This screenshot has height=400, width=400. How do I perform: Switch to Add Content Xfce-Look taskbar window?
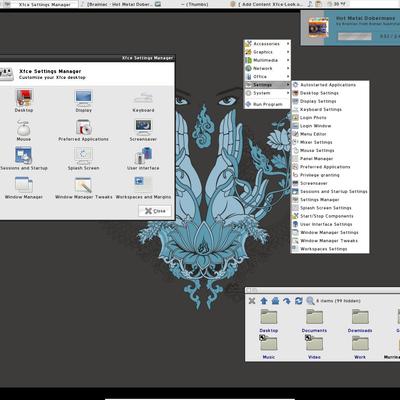[268, 4]
